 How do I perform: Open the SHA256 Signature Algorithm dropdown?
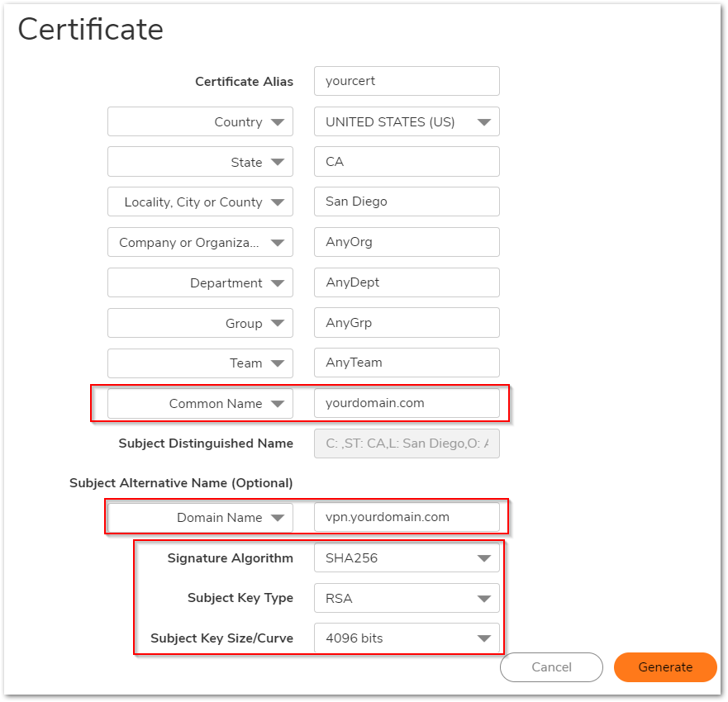(407, 558)
